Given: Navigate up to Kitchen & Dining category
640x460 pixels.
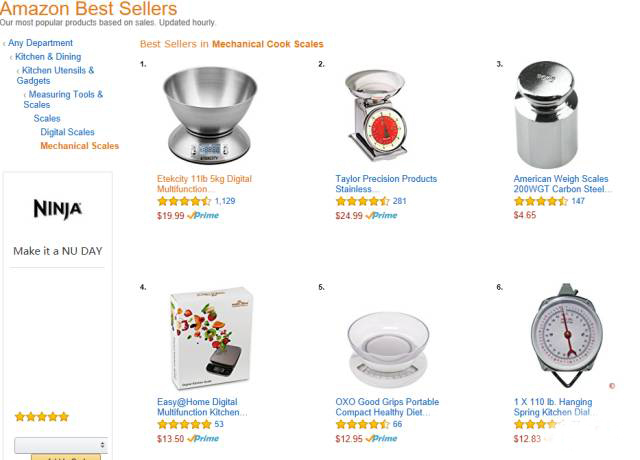Looking at the screenshot, I should tap(48, 57).
